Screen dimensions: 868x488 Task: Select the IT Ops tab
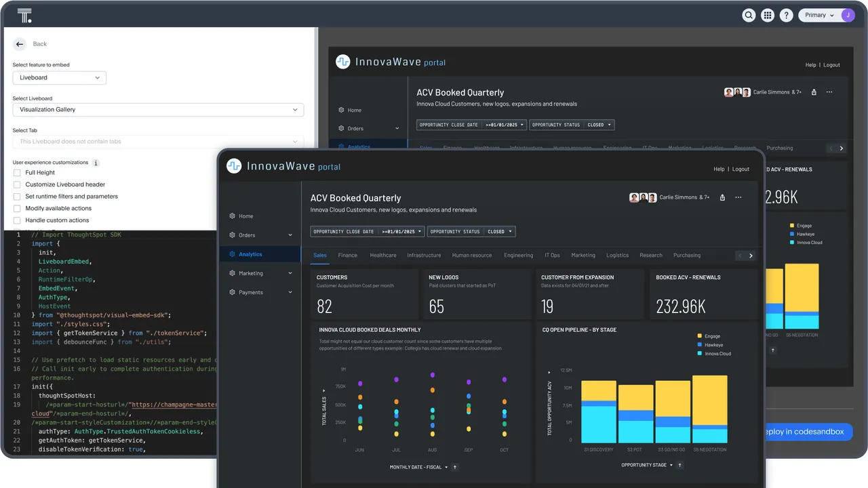click(x=553, y=256)
